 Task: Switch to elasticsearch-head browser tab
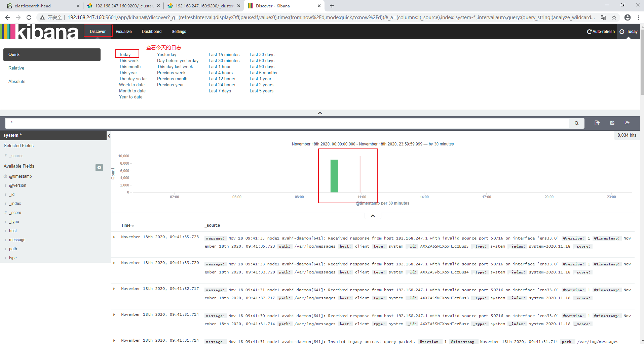coord(42,6)
